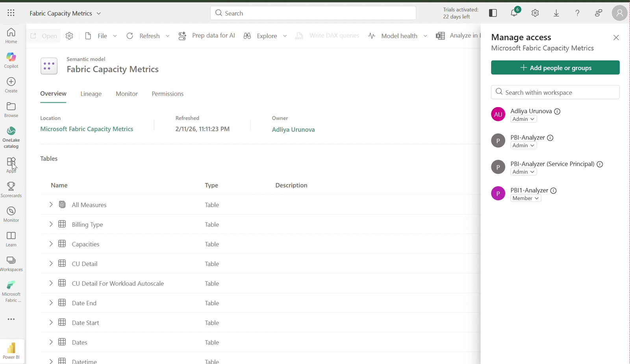The image size is (630, 364).
Task: Open settings gear in top header
Action: click(x=535, y=13)
